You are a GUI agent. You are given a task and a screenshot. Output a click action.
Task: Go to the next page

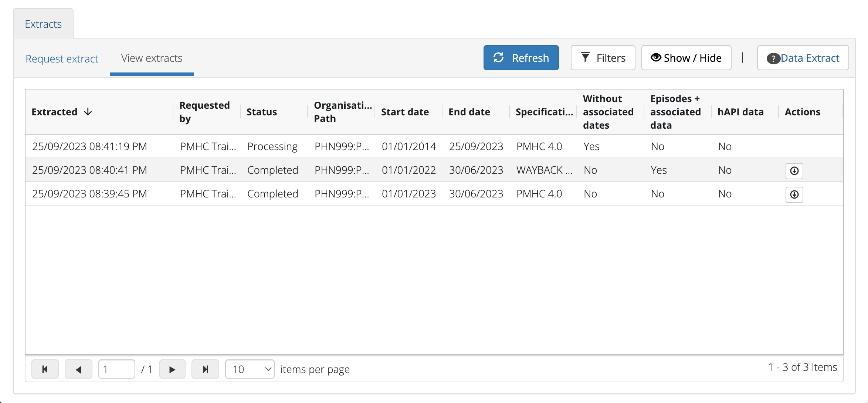tap(172, 369)
